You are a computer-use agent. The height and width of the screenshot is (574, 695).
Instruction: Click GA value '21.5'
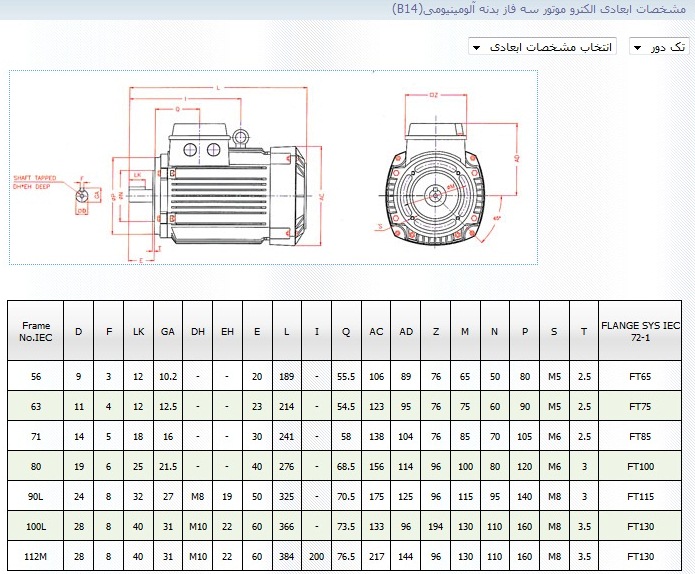coord(168,466)
